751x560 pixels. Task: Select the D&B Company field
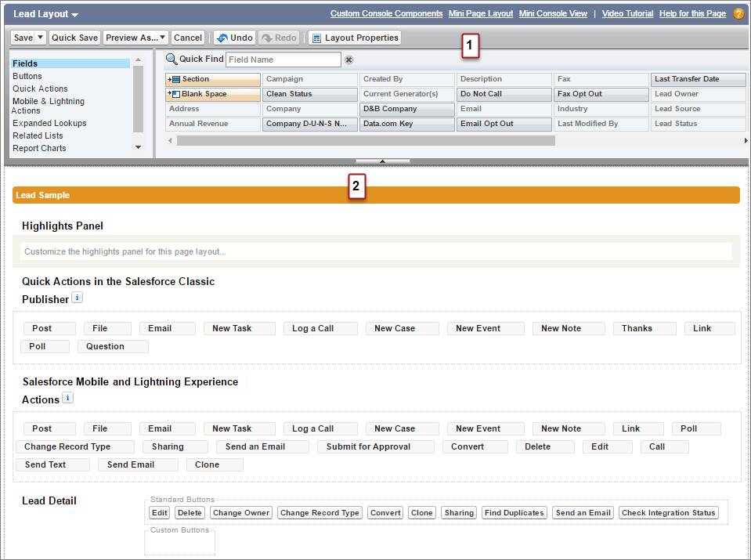(407, 109)
